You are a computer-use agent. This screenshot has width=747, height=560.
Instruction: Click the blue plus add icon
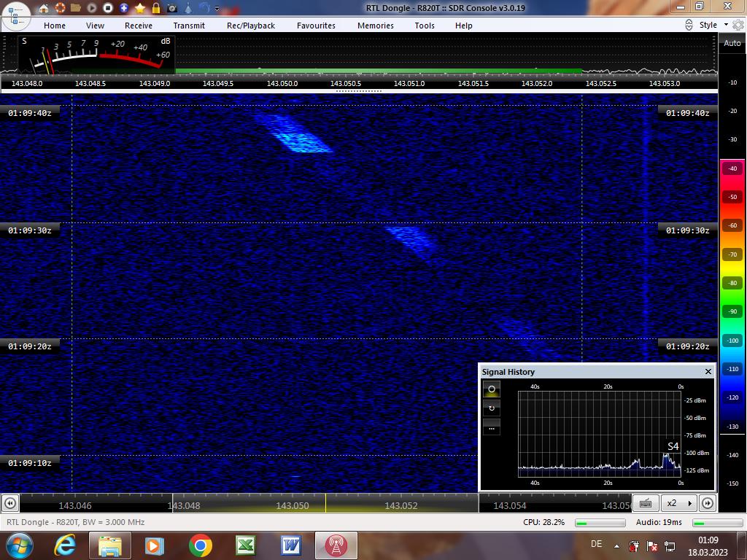point(124,8)
